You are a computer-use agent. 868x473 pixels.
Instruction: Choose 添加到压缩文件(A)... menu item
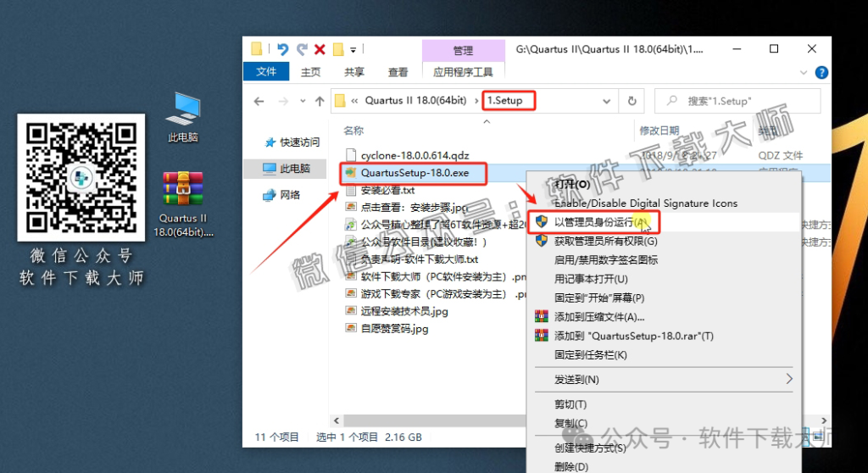(x=599, y=317)
